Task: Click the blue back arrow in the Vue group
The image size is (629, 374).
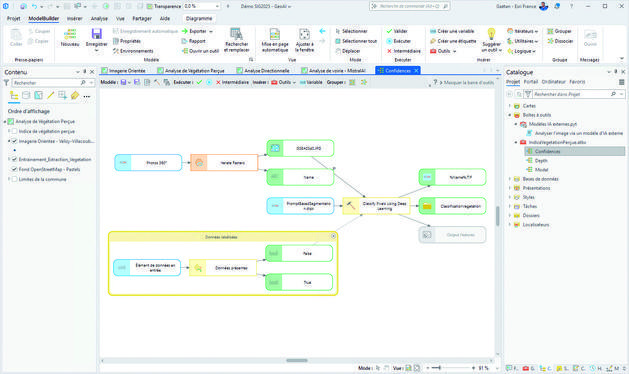Action: pyautogui.click(x=322, y=31)
